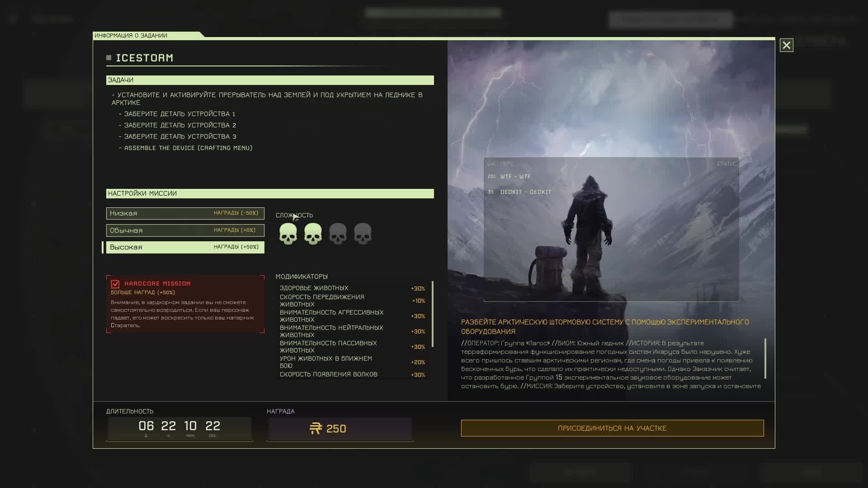Click the first difficulty skull icon

[x=288, y=234]
